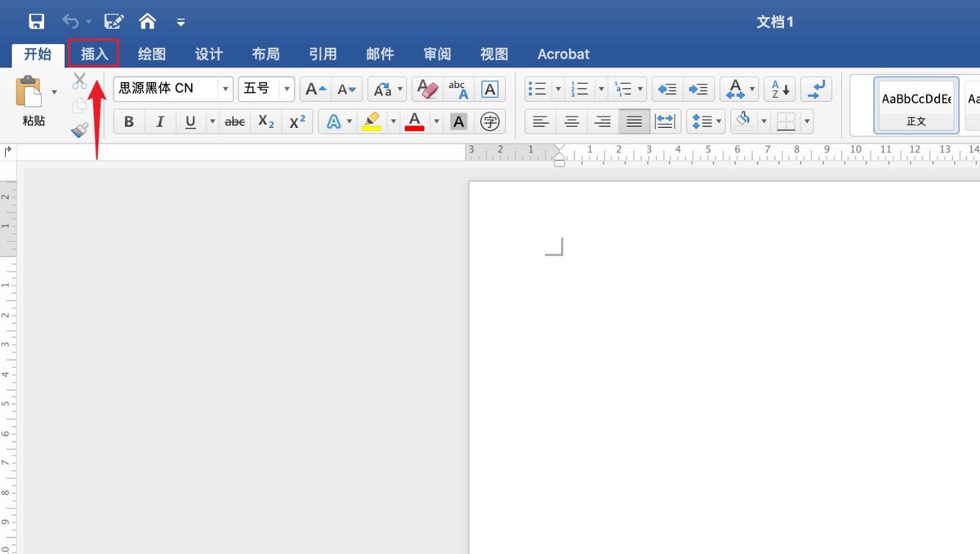Sort text with A-Z icon
This screenshot has width=980, height=554.
click(780, 89)
